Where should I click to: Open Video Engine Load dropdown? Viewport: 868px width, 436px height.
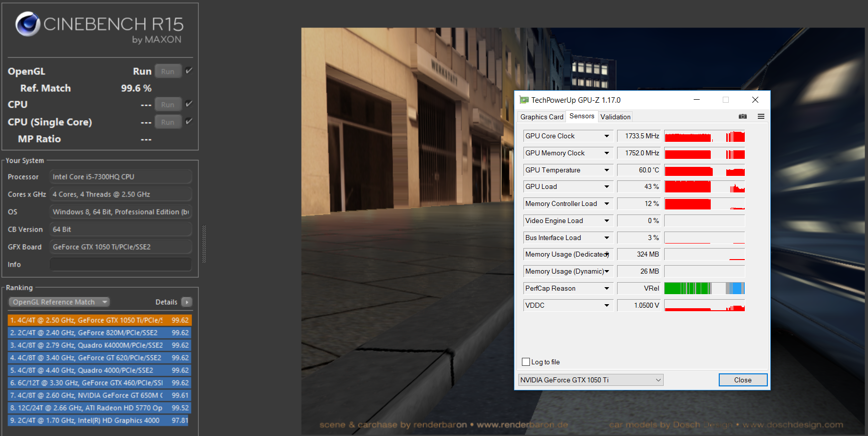[x=607, y=221]
